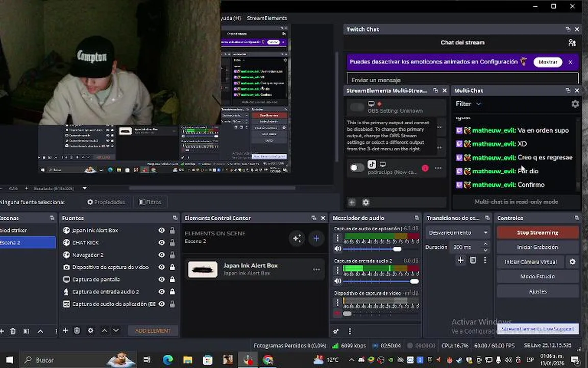Add a multistream output with the plus icon

pyautogui.click(x=352, y=202)
